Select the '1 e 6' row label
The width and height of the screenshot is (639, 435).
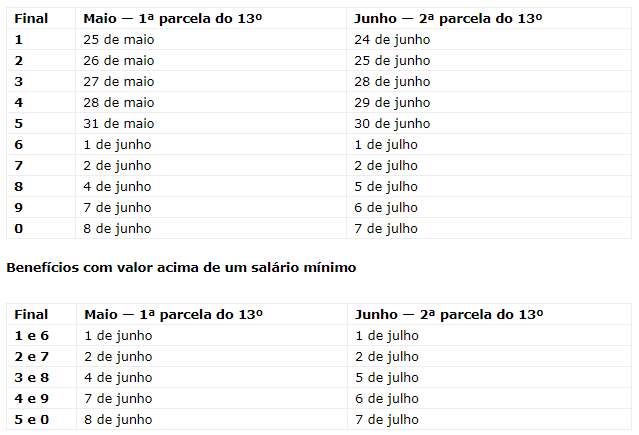click(32, 336)
